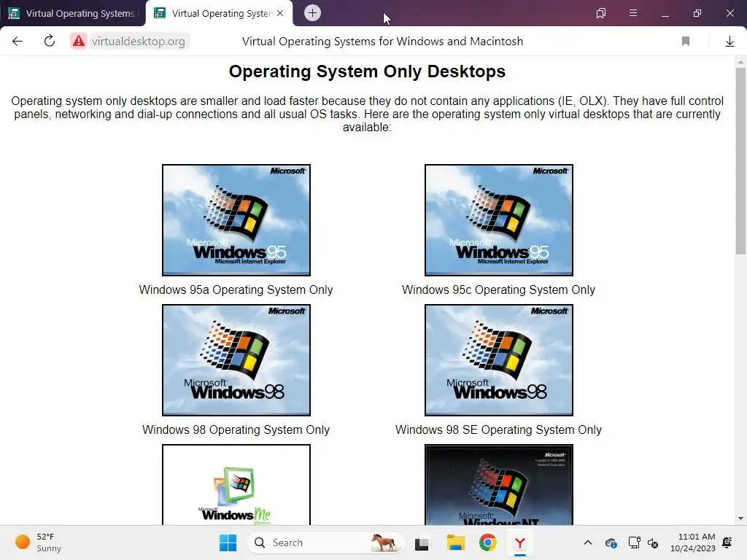Open a new tab with the plus button

312,13
